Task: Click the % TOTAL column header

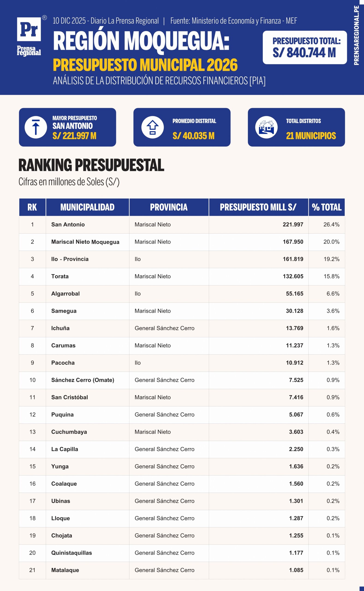Action: pos(326,207)
